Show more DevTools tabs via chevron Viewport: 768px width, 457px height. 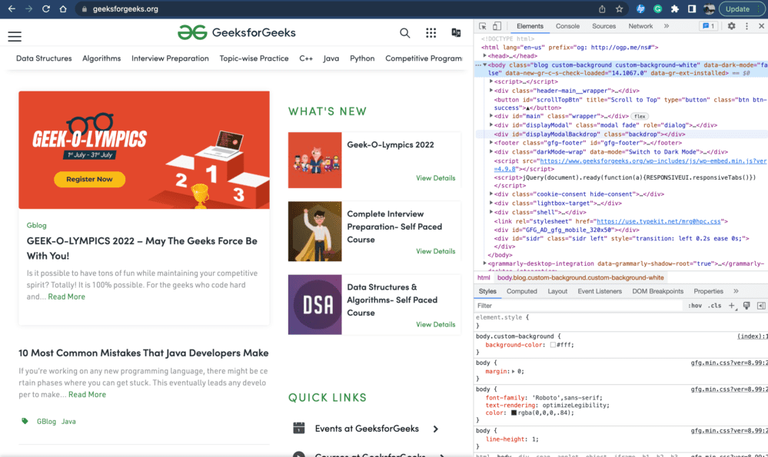(x=666, y=26)
